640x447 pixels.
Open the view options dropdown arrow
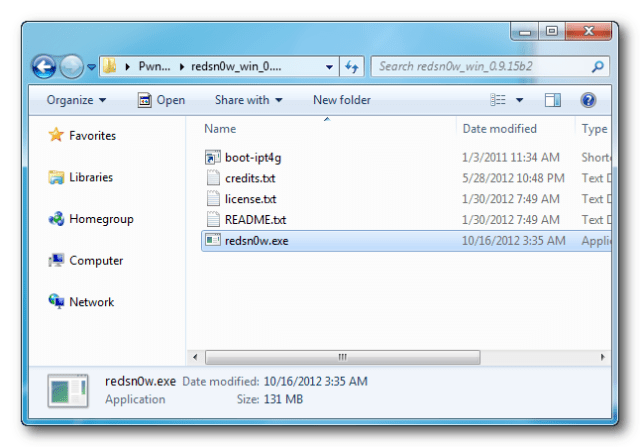pyautogui.click(x=519, y=100)
